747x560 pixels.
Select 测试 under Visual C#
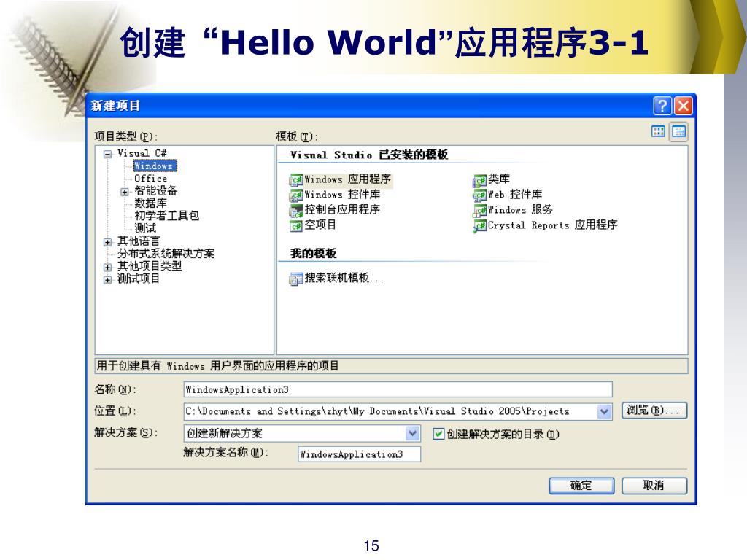pyautogui.click(x=145, y=228)
